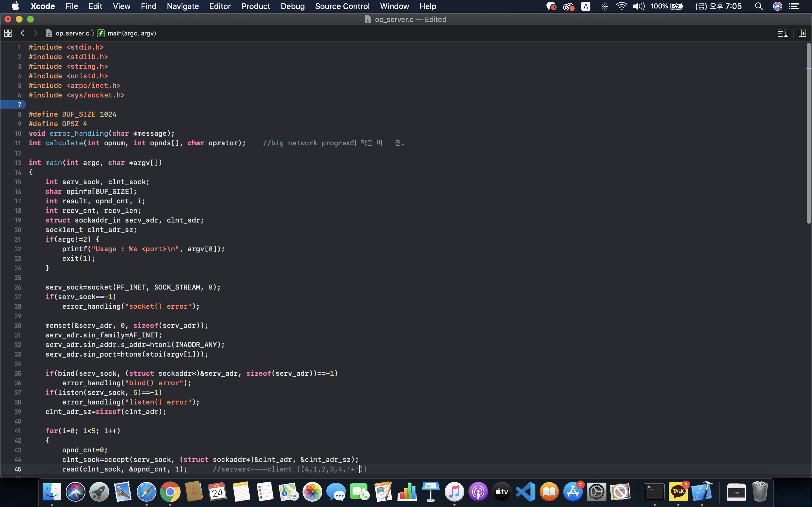Image resolution: width=812 pixels, height=507 pixels.
Task: Toggle the Bluetooth menu bar icon
Action: tap(604, 6)
